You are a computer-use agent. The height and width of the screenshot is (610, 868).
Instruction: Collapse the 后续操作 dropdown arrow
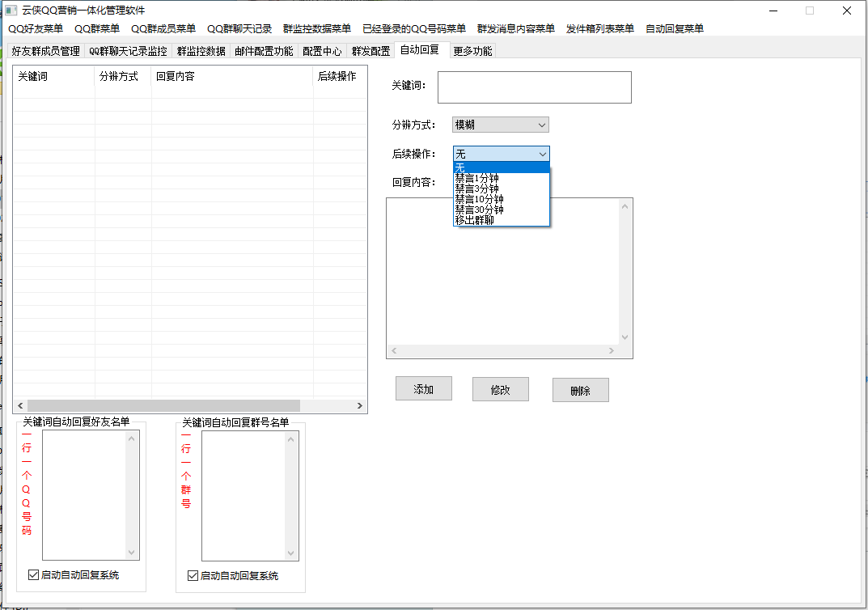(543, 154)
